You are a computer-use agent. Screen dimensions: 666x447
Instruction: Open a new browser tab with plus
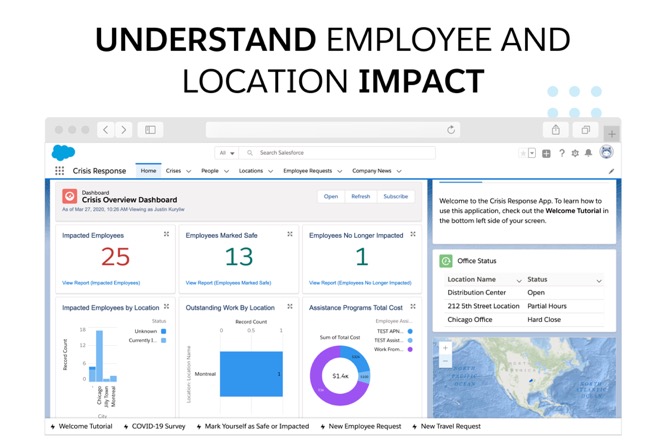(x=612, y=134)
